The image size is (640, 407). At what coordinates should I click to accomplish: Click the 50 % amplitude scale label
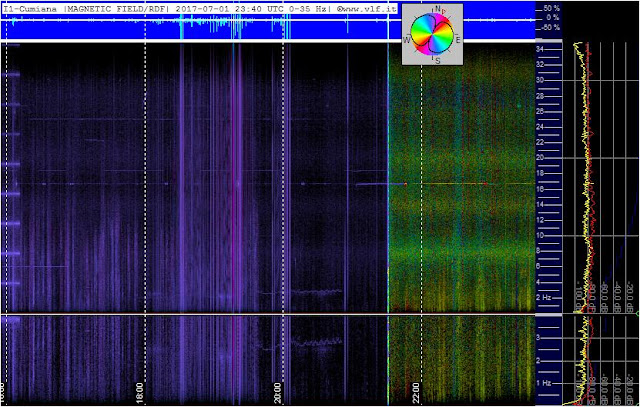coord(551,8)
